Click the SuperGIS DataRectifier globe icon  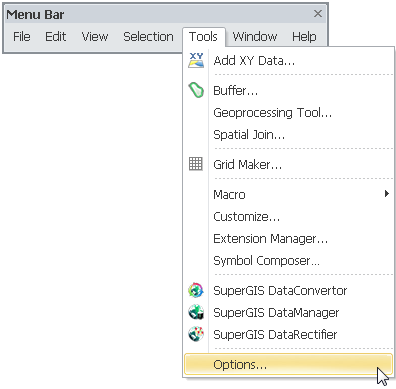(x=196, y=334)
